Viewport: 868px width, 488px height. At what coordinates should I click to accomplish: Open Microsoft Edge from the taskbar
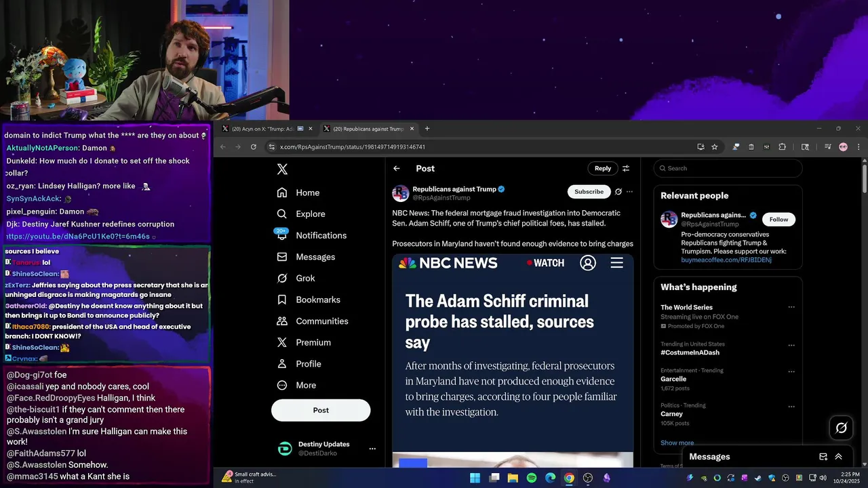coord(551,478)
